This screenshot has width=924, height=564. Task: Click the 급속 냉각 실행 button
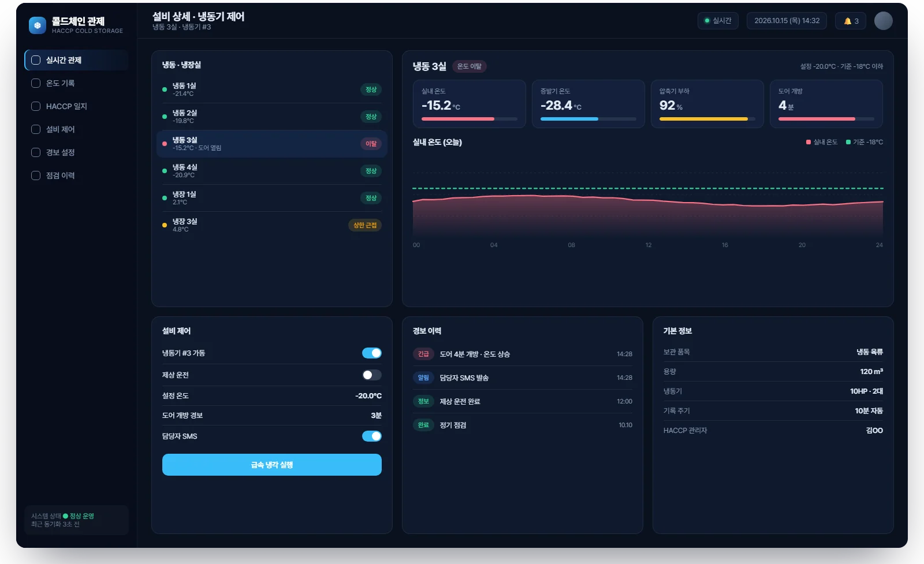[272, 465]
